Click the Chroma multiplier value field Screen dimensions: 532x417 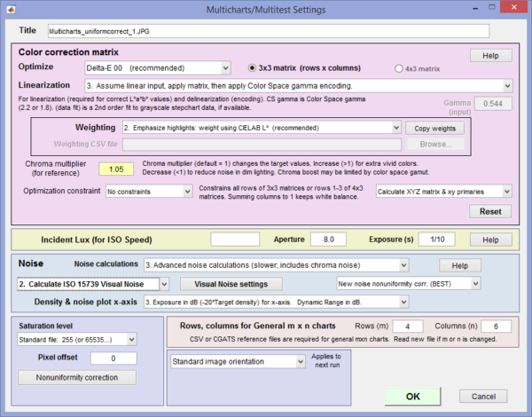116,169
